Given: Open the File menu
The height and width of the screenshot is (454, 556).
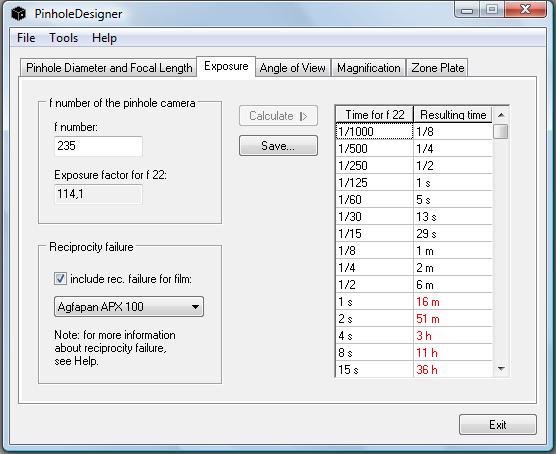Looking at the screenshot, I should coord(26,38).
